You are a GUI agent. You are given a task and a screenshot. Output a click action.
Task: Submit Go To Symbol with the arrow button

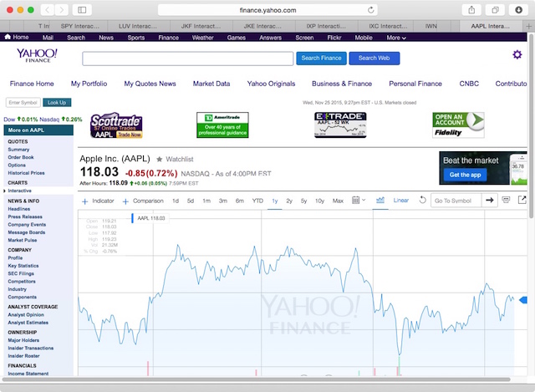pos(490,201)
